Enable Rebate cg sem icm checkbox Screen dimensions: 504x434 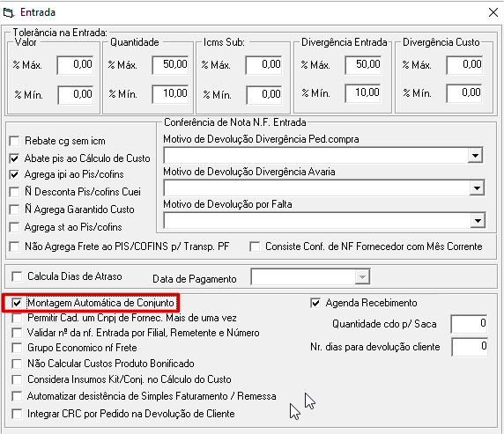click(14, 141)
